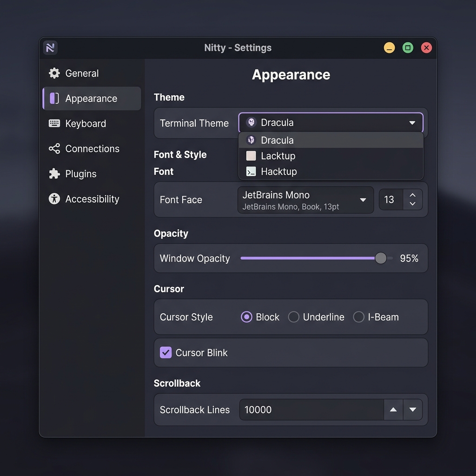Click the Connections share icon
This screenshot has height=476, width=476.
click(x=54, y=148)
